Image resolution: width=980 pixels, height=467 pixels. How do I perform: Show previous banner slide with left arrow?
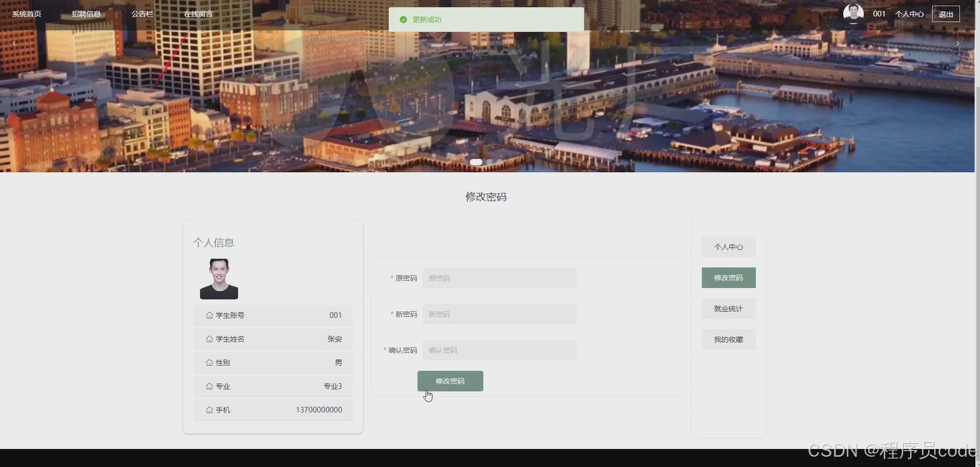coord(14,44)
